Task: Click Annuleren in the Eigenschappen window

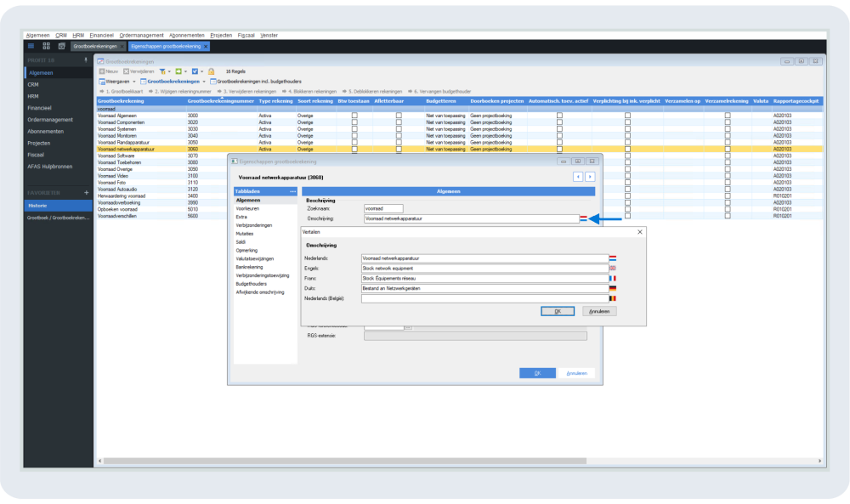Action: pyautogui.click(x=577, y=373)
